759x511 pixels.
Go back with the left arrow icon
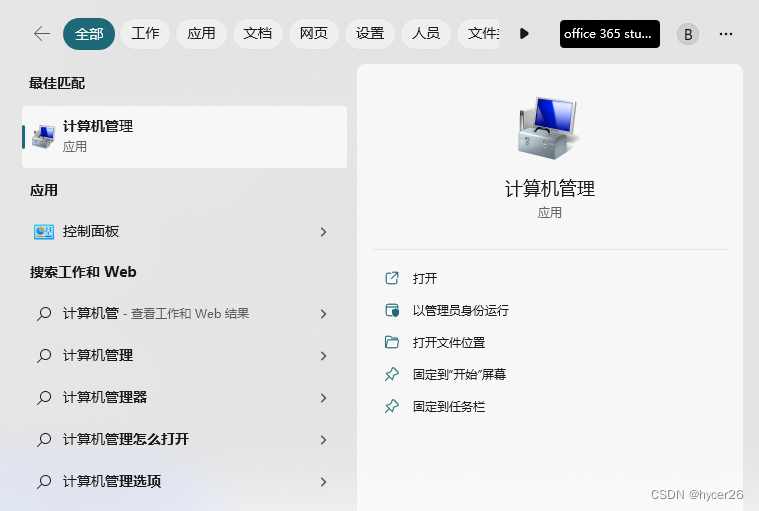[42, 34]
